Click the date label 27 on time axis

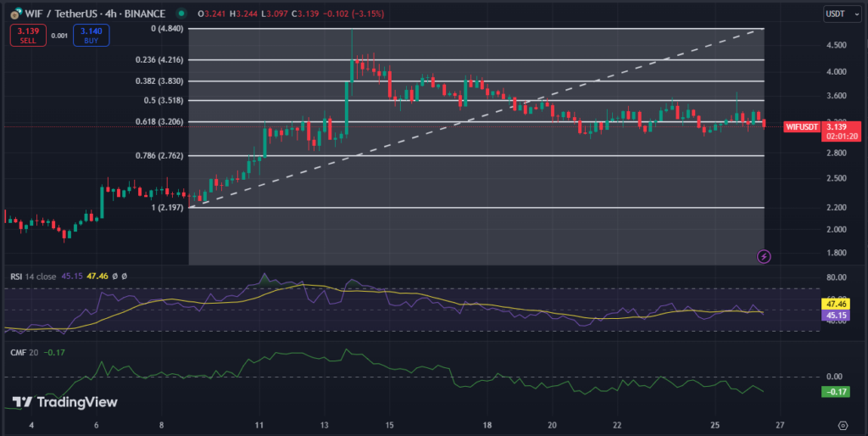(x=780, y=426)
